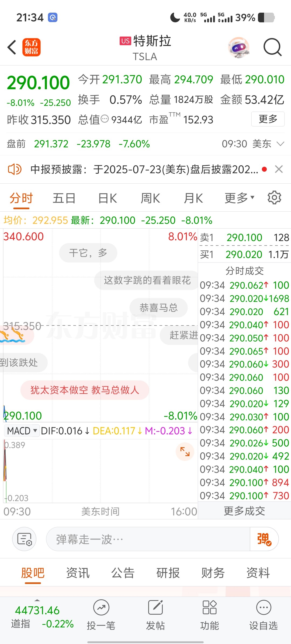The height and width of the screenshot is (644, 291).
Task: Open the 资讯 tab
Action: (x=78, y=573)
